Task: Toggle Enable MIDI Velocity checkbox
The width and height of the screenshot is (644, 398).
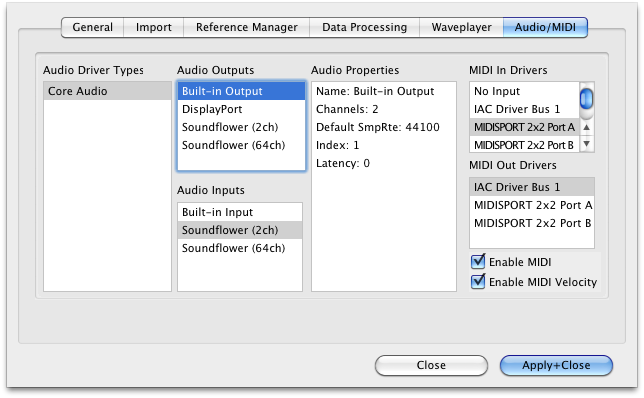Action: coord(478,282)
